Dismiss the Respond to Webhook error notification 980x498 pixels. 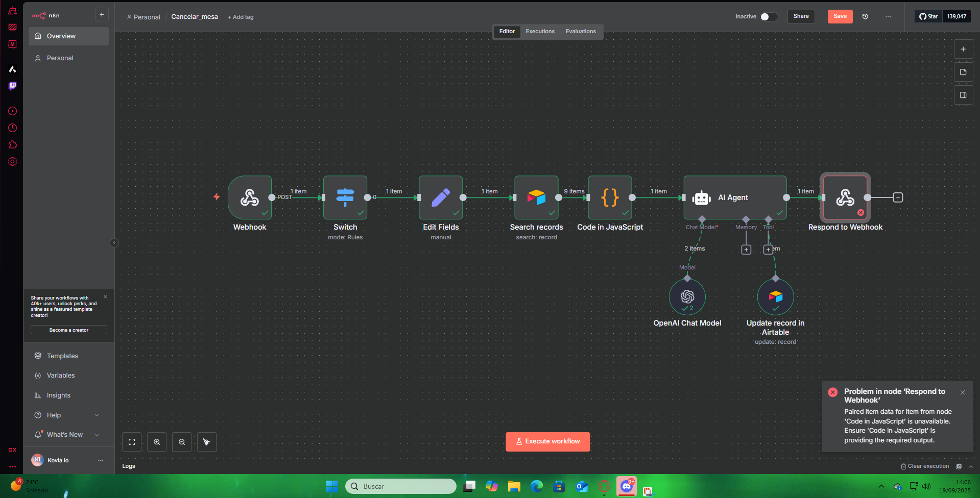coord(963,392)
